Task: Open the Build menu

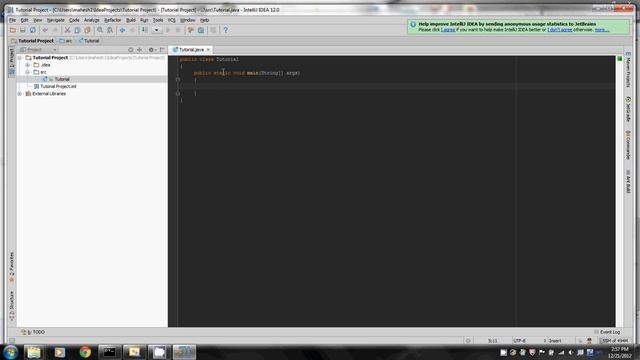Action: [131, 20]
